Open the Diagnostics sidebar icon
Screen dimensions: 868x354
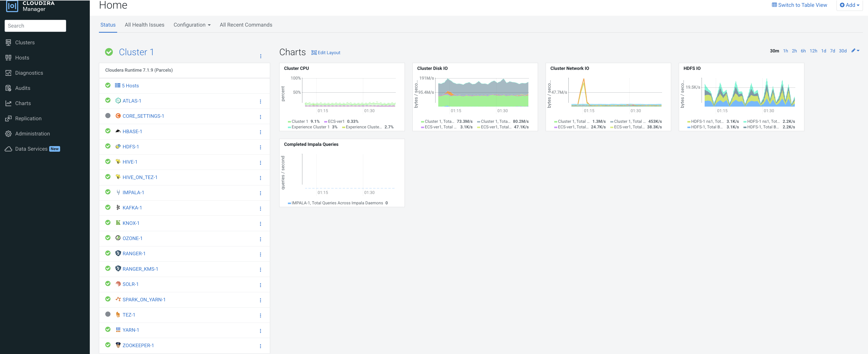tap(8, 73)
